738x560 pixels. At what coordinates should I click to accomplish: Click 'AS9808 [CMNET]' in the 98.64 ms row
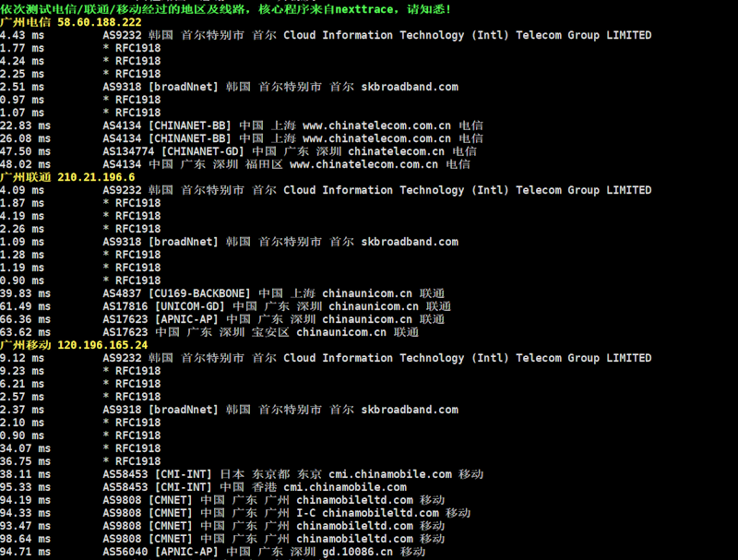(x=148, y=539)
